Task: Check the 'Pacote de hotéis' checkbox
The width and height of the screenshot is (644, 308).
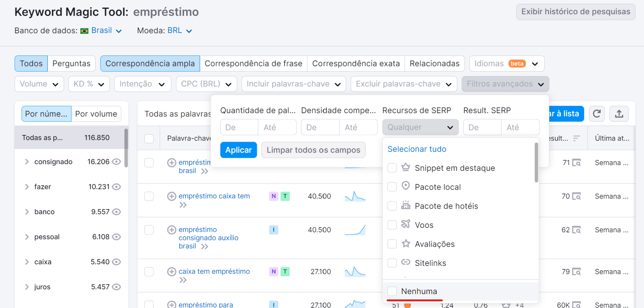Action: click(392, 206)
